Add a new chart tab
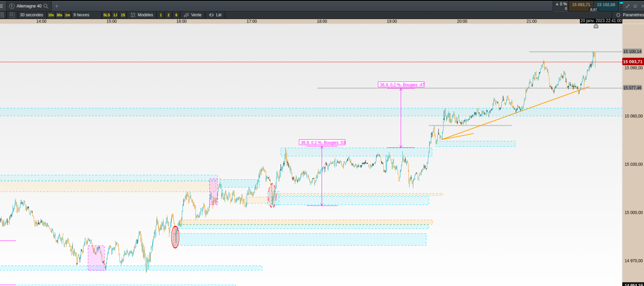Image resolution: width=644 pixels, height=286 pixels. click(57, 6)
